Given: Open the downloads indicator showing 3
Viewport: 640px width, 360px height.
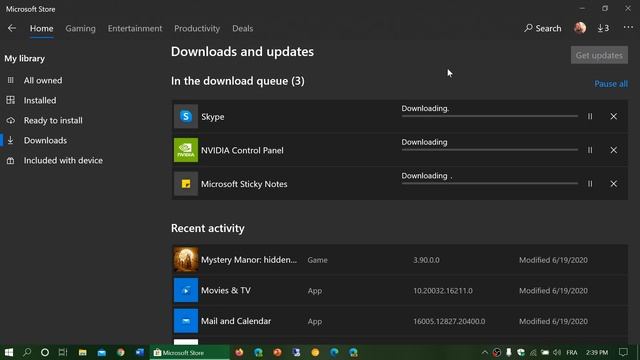Looking at the screenshot, I should (603, 28).
